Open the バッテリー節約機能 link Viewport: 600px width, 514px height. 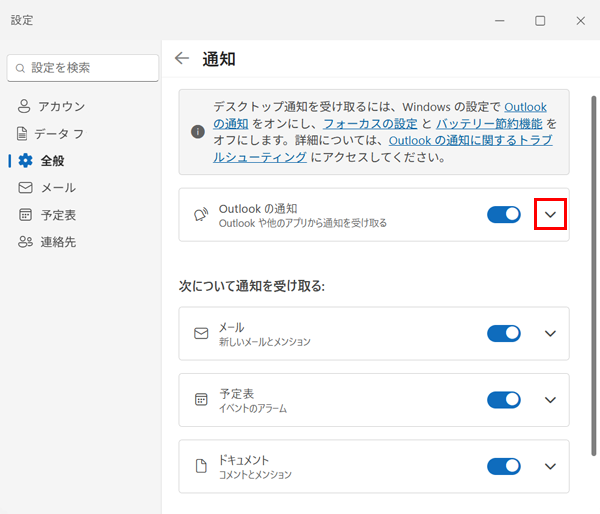tap(489, 124)
